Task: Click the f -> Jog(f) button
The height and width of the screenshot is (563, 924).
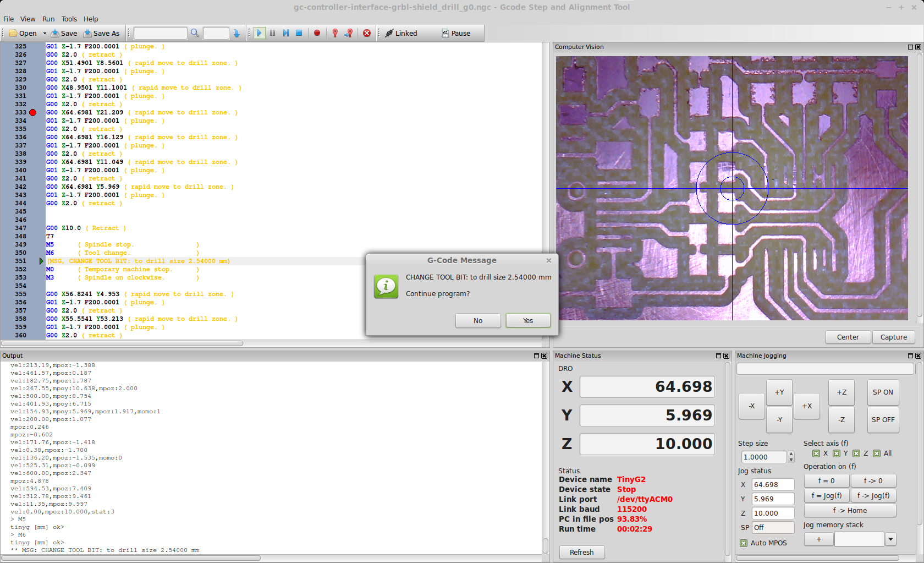Action: click(x=873, y=496)
